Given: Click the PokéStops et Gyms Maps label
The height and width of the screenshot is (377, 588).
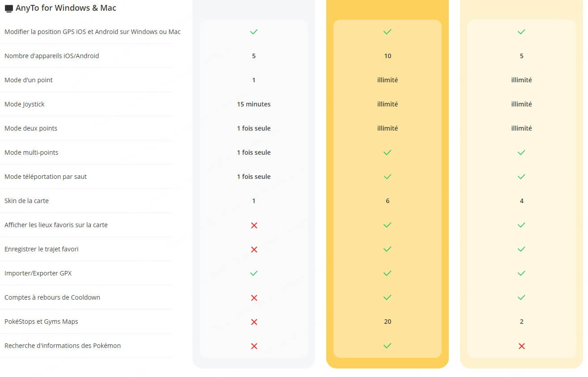Looking at the screenshot, I should [41, 322].
